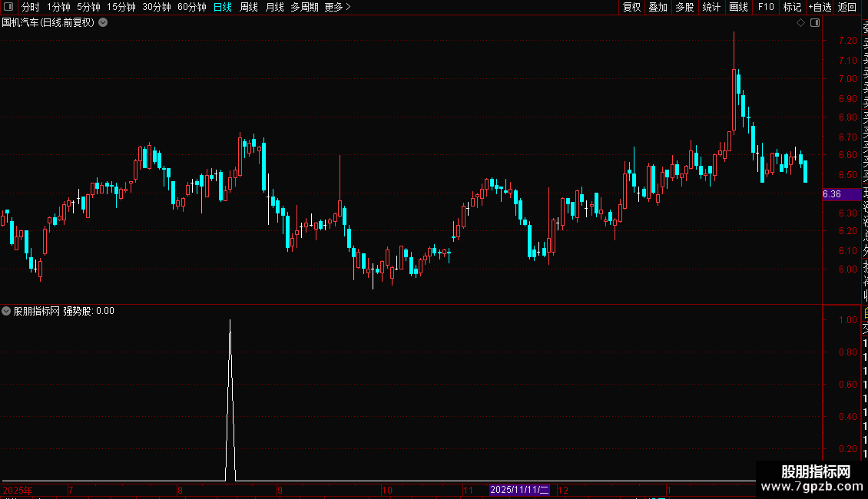Image resolution: width=868 pixels, height=499 pixels.
Task: Switch to 分时 view
Action: (31, 7)
